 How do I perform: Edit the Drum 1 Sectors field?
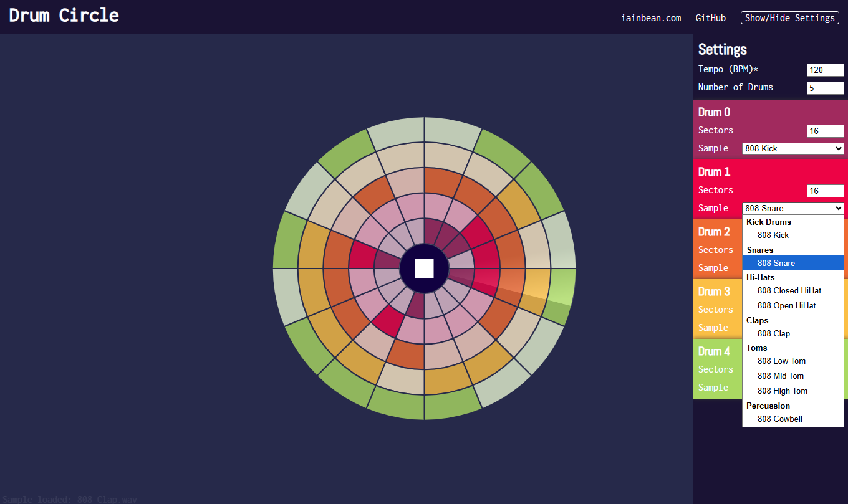click(x=825, y=191)
